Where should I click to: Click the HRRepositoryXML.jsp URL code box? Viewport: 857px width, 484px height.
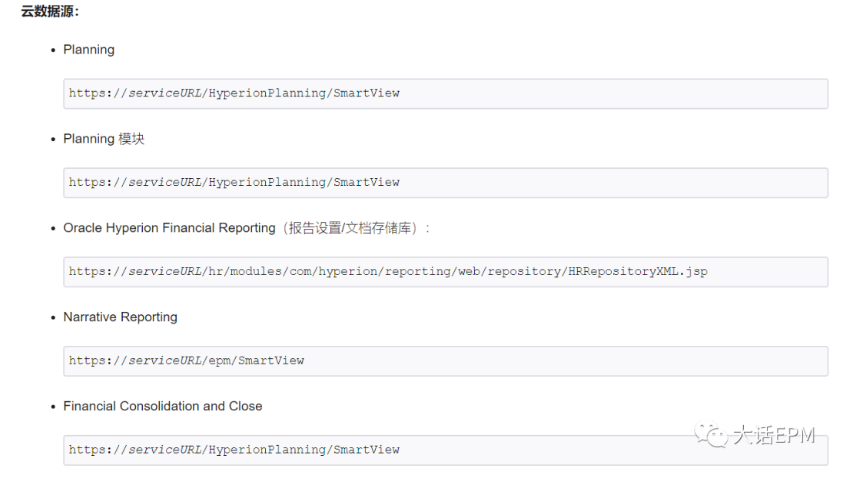(x=445, y=271)
